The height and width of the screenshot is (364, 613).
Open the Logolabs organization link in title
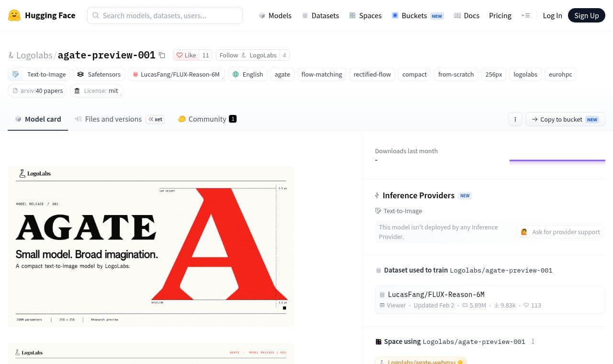pyautogui.click(x=34, y=55)
